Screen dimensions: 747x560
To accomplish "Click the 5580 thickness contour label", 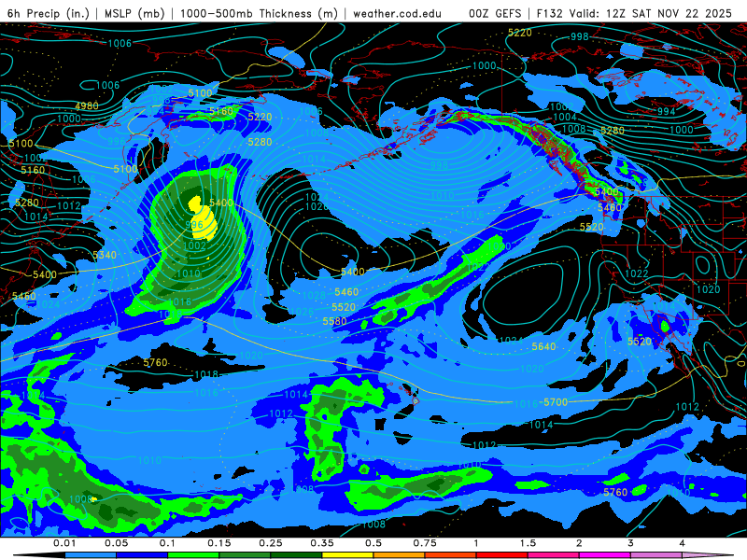I will pos(334,321).
